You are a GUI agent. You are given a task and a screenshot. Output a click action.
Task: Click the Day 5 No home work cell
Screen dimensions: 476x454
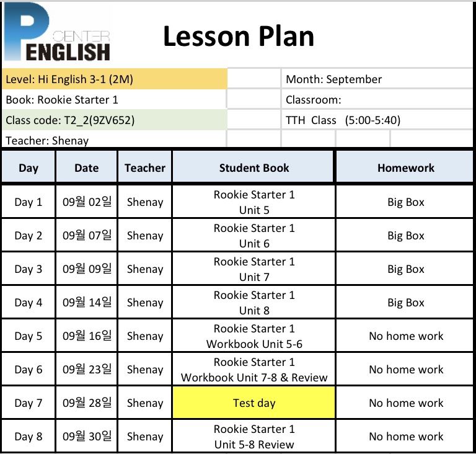405,336
